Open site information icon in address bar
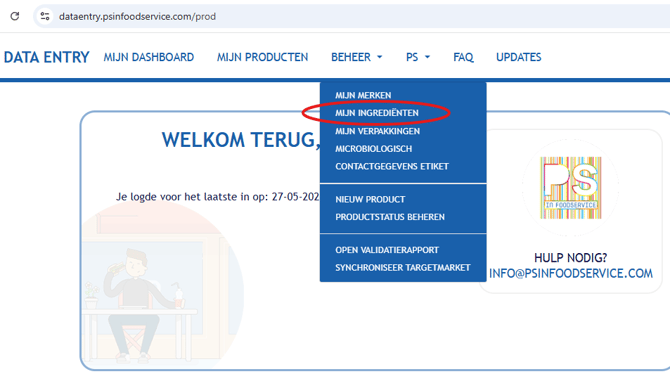 45,16
